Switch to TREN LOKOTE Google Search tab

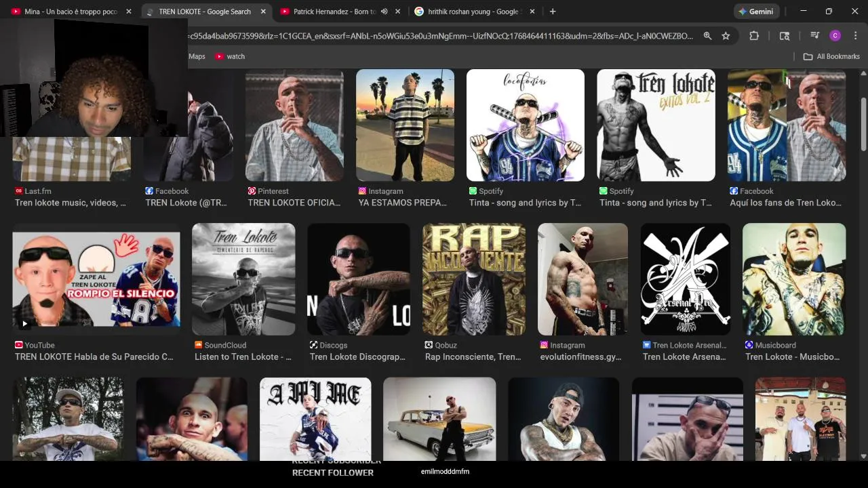tap(203, 12)
